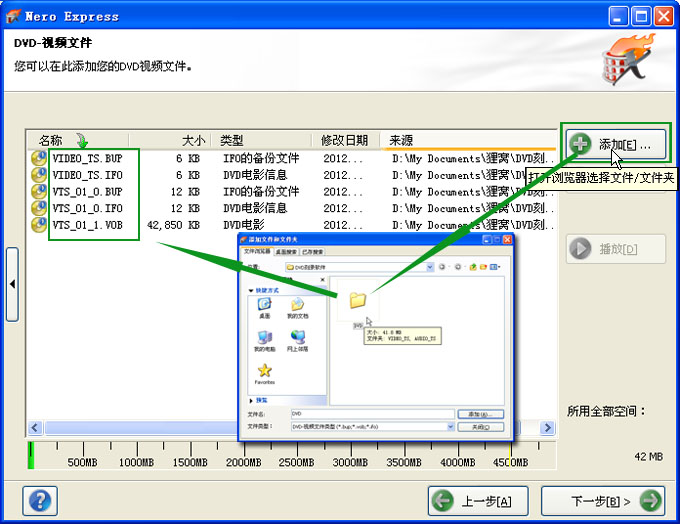Image resolution: width=680 pixels, height=524 pixels.
Task: Select VTS_01_1.VOB file icon
Action: (x=39, y=226)
